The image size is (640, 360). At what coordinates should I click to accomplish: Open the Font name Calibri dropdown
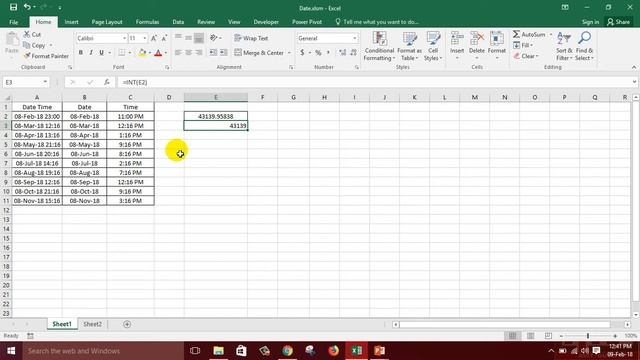tap(124, 38)
